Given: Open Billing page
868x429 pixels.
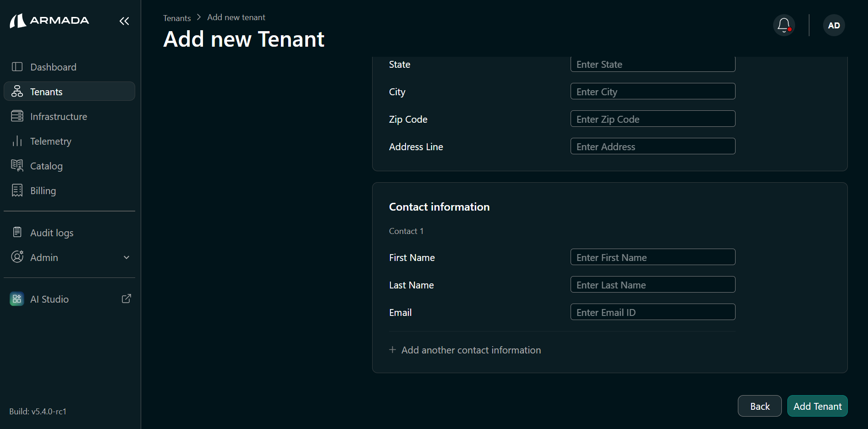Looking at the screenshot, I should [x=69, y=190].
